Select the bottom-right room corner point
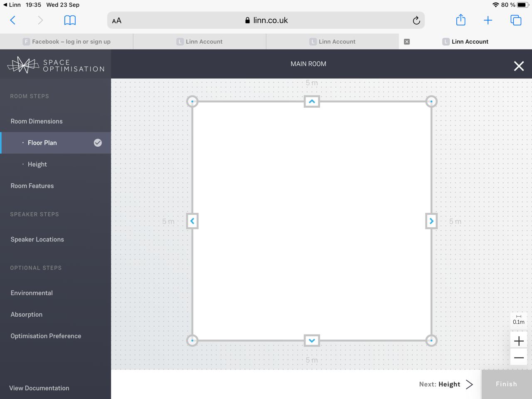Image resolution: width=532 pixels, height=399 pixels. coord(431,340)
